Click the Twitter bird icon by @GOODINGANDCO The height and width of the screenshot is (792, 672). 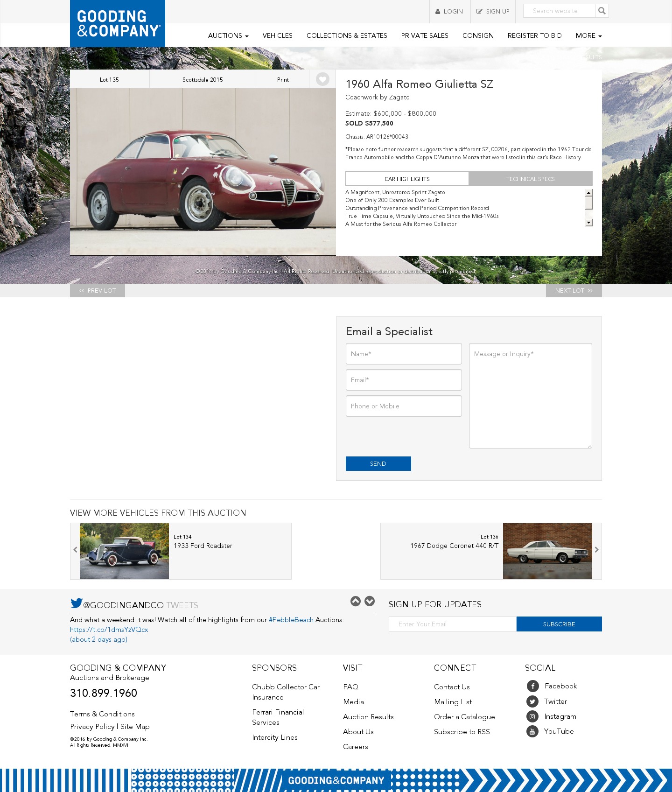point(76,603)
